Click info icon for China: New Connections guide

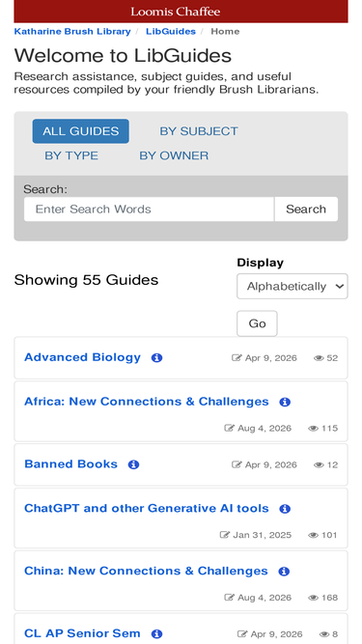click(284, 572)
